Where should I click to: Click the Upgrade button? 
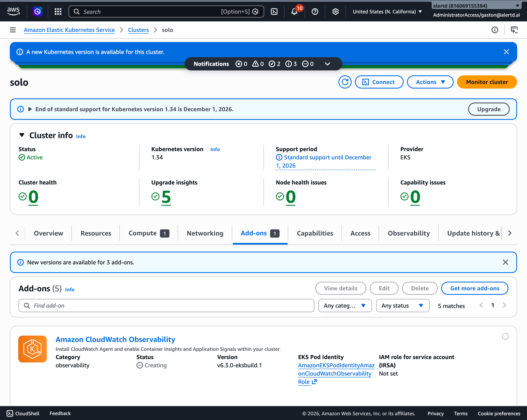click(x=489, y=109)
